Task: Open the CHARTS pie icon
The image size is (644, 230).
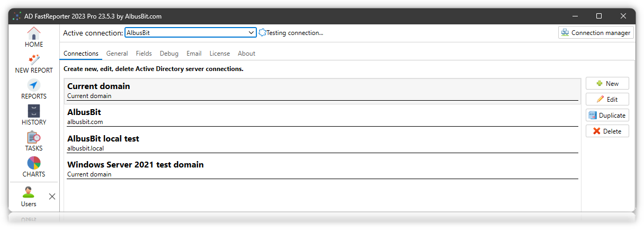Action: coord(34,163)
